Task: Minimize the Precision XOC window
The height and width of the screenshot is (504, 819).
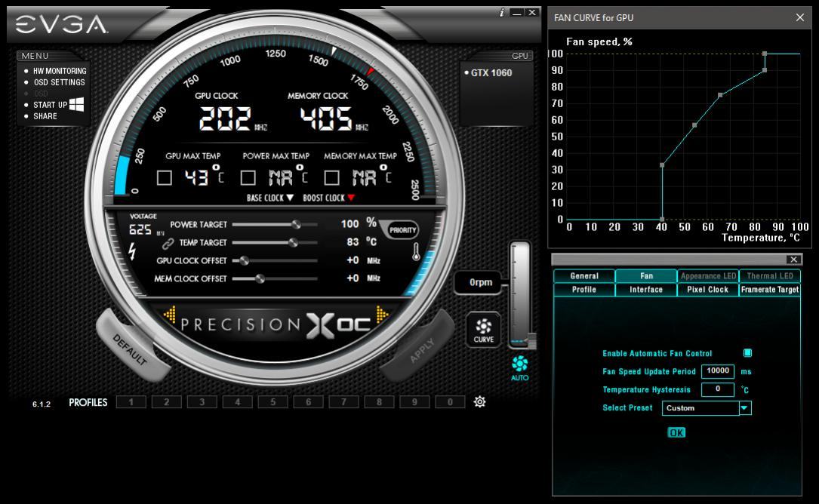Action: pos(516,13)
